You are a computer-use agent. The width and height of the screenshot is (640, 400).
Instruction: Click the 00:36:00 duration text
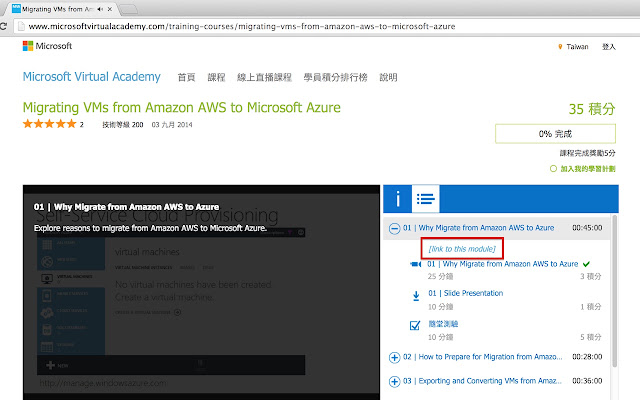click(x=587, y=381)
